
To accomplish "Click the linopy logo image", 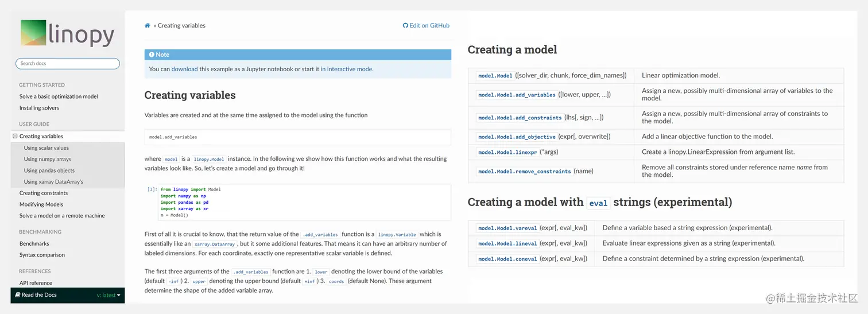I will (67, 33).
